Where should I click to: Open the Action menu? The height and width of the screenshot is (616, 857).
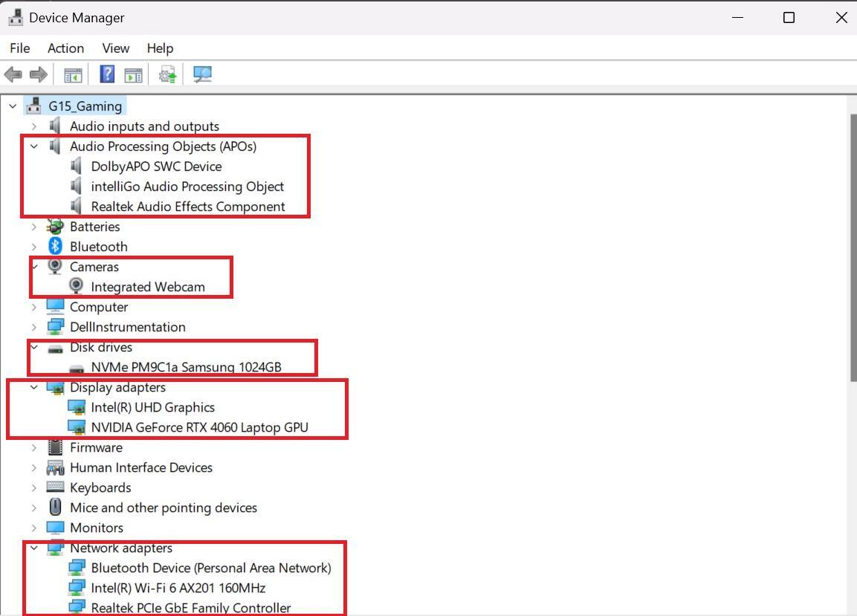coord(65,48)
